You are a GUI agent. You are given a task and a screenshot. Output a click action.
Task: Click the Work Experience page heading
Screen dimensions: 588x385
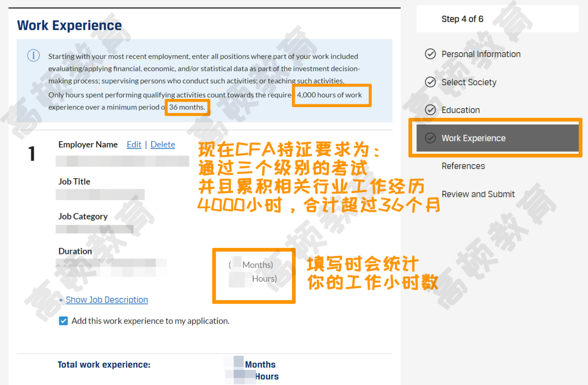coord(69,26)
